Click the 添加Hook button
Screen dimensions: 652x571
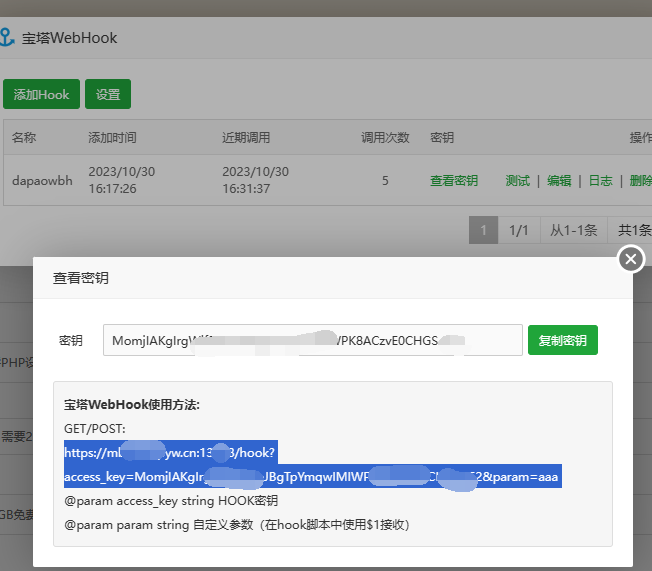[x=41, y=94]
